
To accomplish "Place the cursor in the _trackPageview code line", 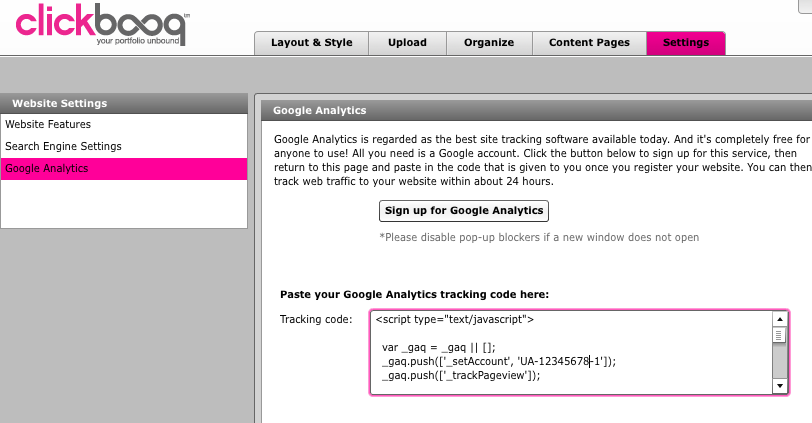I will [461, 375].
